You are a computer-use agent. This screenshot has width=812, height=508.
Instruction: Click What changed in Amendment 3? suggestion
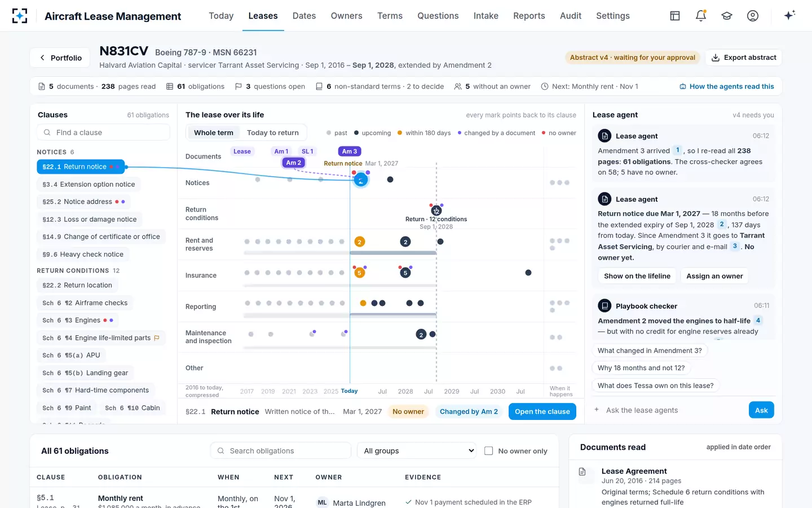650,351
